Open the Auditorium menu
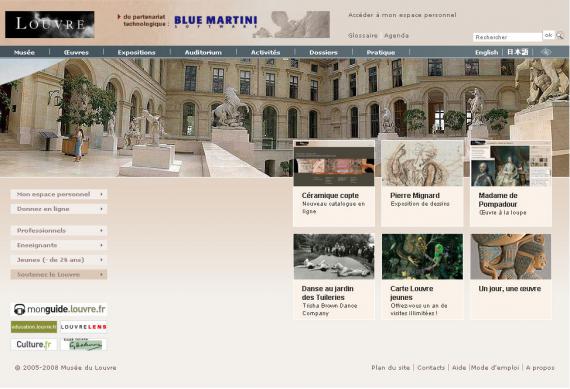The height and width of the screenshot is (389, 570). tap(203, 52)
